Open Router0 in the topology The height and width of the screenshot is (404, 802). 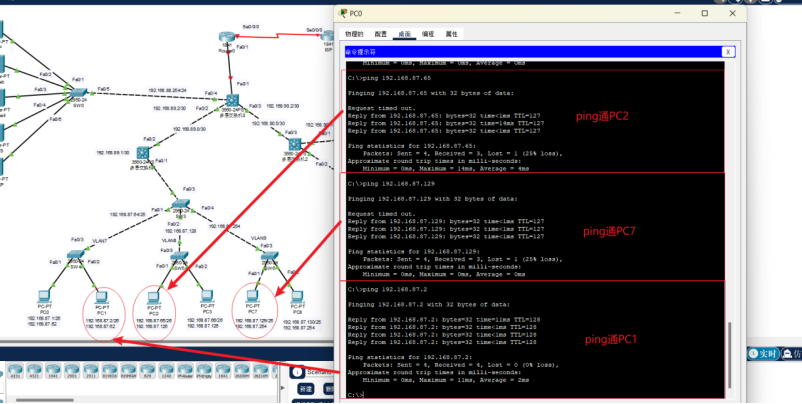(x=227, y=37)
